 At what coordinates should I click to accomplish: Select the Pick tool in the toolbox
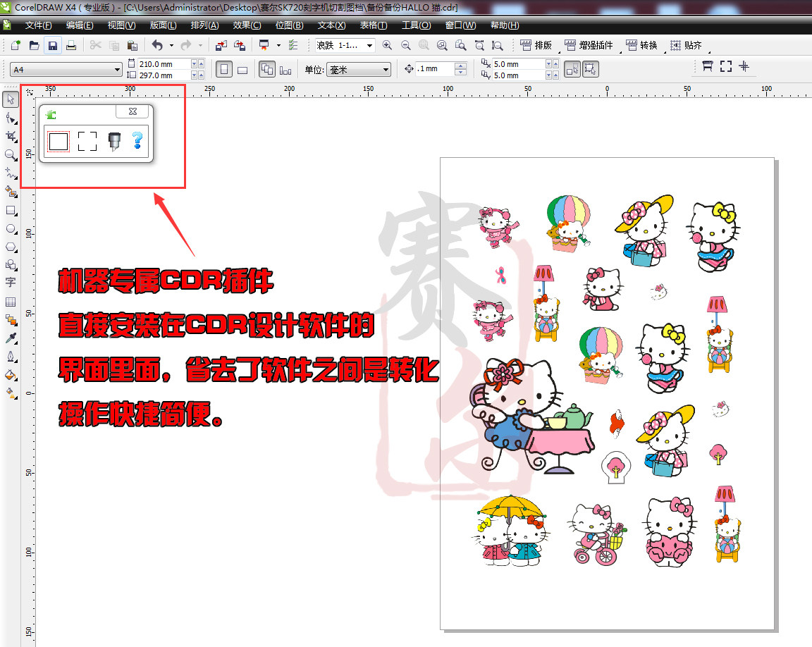pyautogui.click(x=11, y=99)
